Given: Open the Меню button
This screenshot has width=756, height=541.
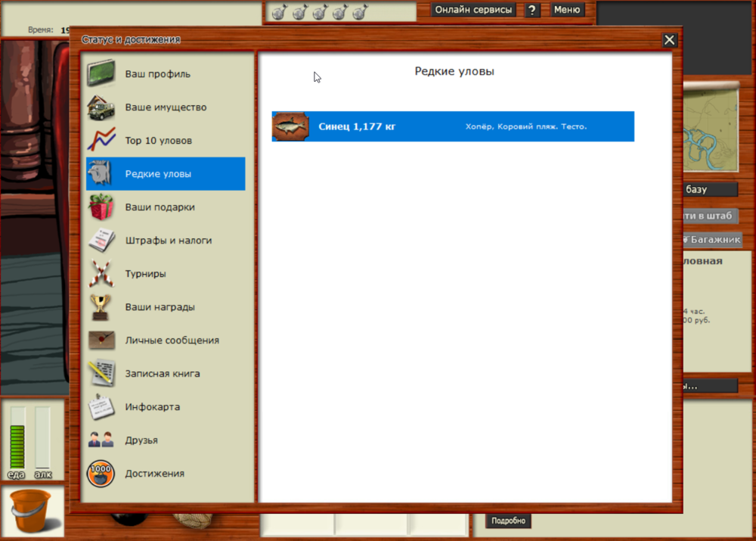Looking at the screenshot, I should (x=566, y=10).
